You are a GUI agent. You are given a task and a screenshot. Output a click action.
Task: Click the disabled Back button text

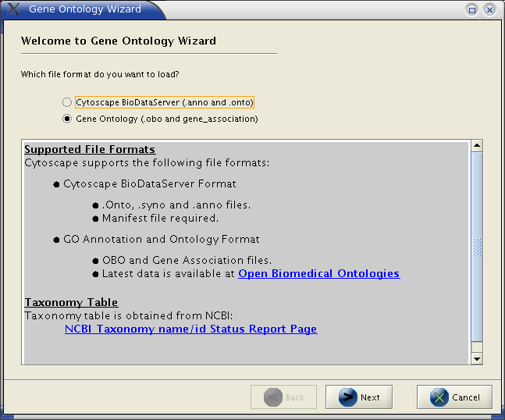294,397
